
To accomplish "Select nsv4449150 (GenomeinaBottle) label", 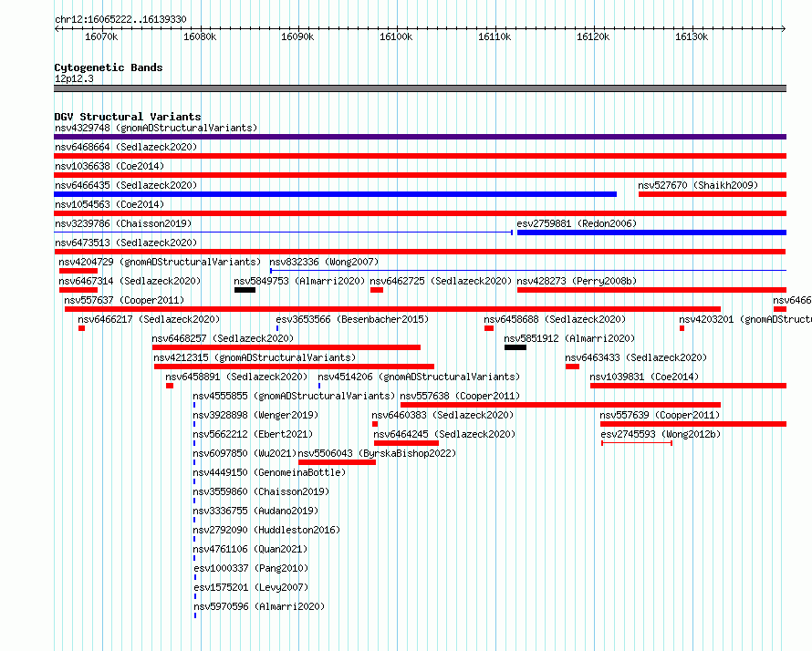I will coord(269,472).
